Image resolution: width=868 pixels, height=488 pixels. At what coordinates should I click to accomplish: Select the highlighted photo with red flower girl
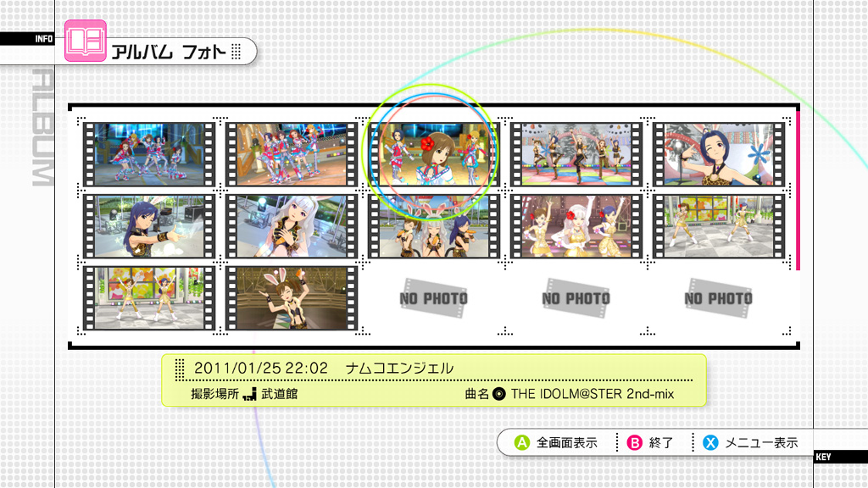[x=433, y=154]
